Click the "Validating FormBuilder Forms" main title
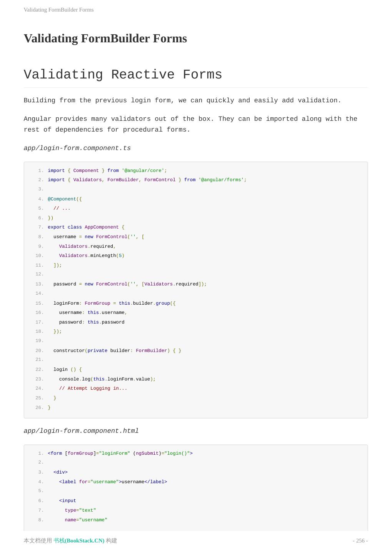This screenshot has height=554, width=392. coord(105,38)
